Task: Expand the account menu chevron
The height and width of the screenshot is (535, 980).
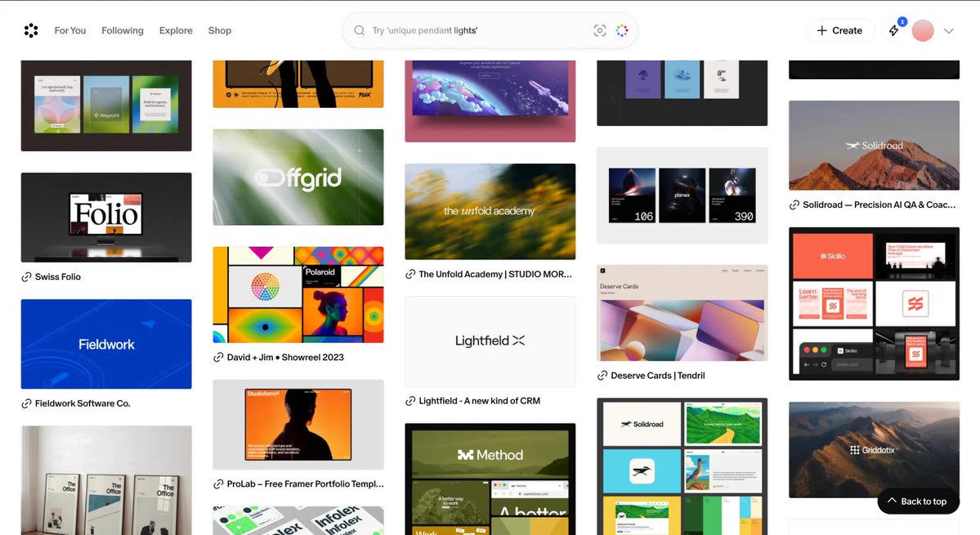Action: click(x=949, y=30)
